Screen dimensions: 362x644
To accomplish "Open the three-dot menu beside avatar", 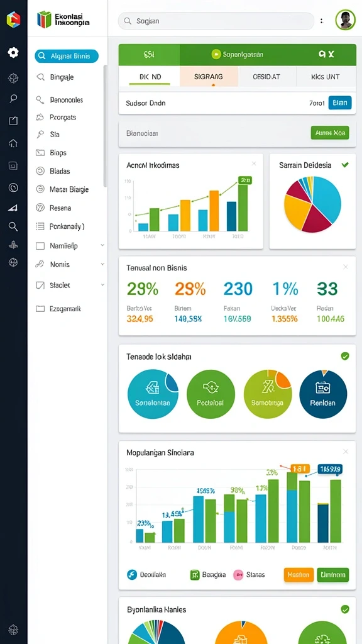I will 322,21.
